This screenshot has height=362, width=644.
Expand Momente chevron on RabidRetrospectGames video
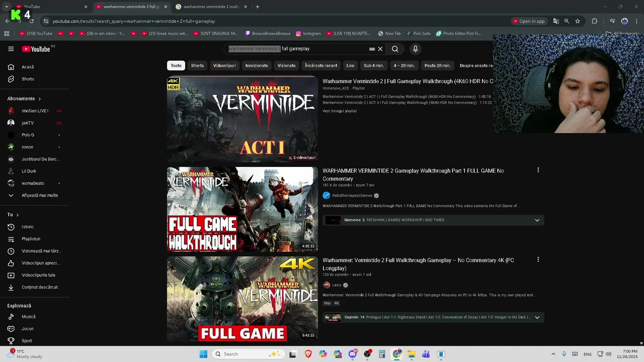(537, 220)
